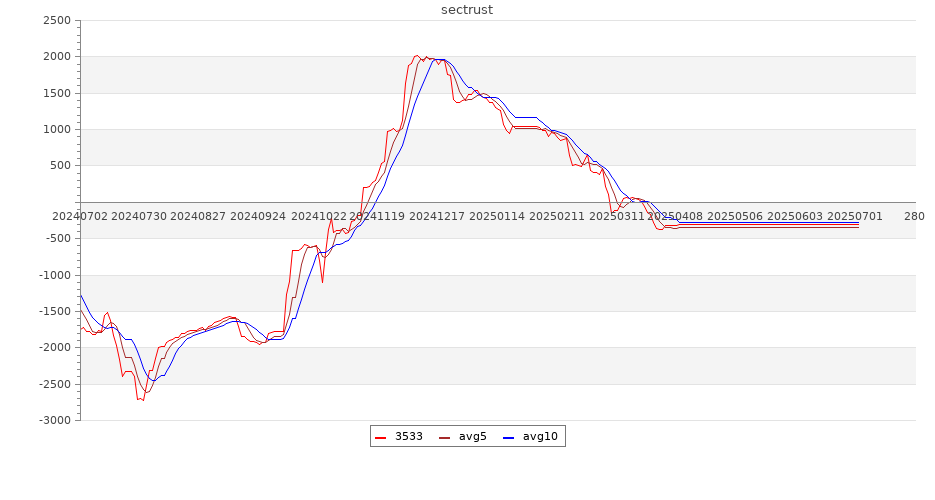Click the 2000 y-axis tick label
935x500 pixels.
[x=57, y=57]
